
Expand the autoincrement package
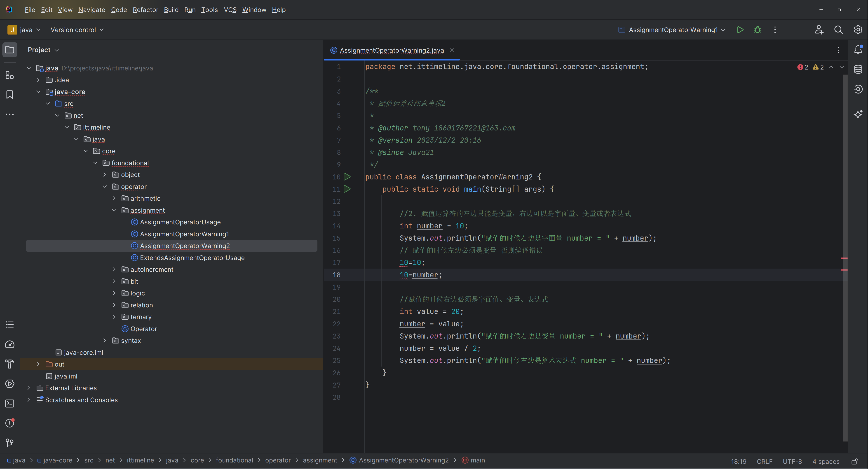tap(114, 269)
